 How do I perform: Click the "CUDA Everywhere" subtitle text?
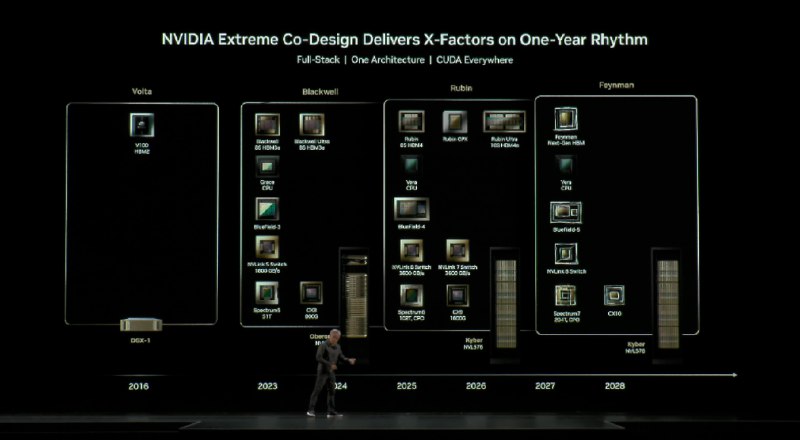pos(474,60)
